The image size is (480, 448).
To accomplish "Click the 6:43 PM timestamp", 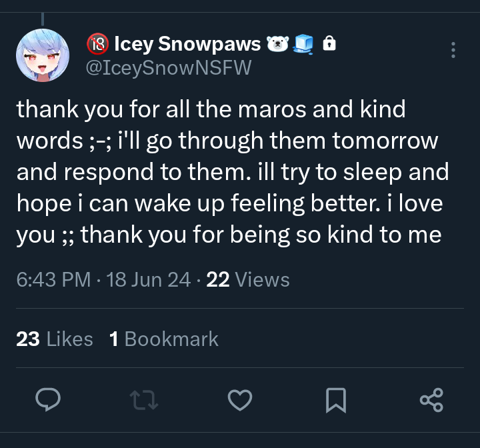I will coord(53,280).
